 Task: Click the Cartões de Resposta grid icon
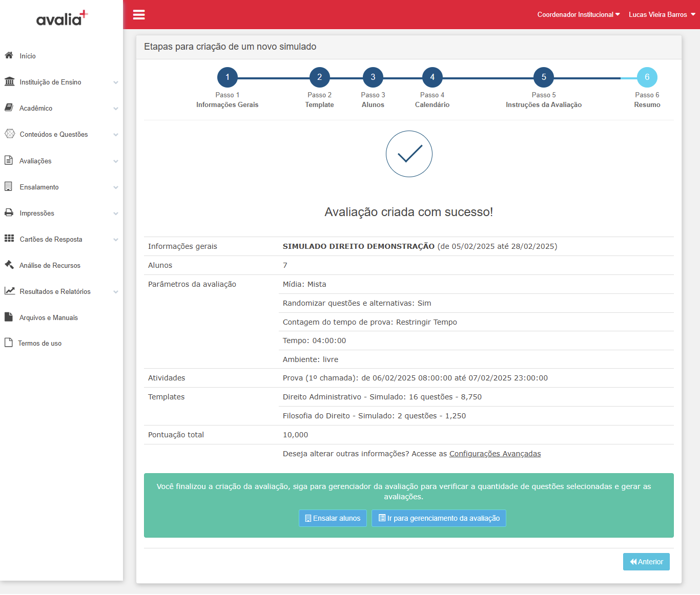(x=9, y=239)
